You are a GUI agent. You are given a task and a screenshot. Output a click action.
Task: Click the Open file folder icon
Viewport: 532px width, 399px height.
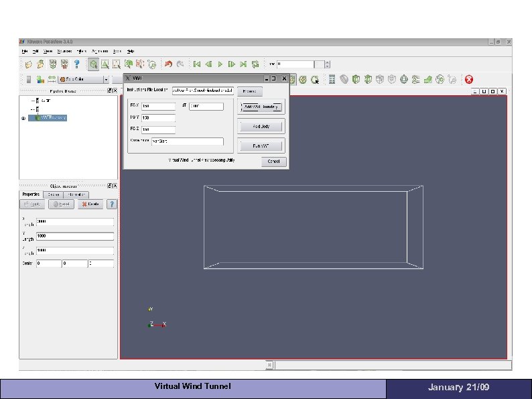tap(29, 64)
